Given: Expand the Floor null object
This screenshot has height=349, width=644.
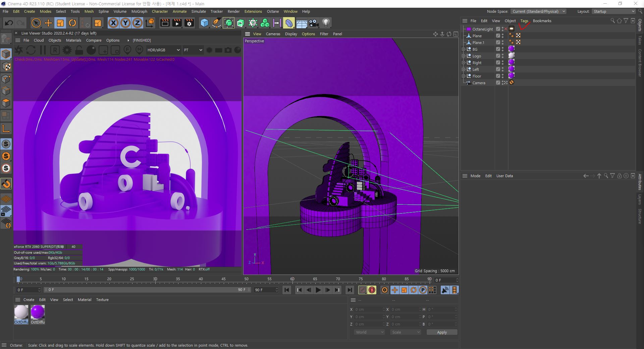Looking at the screenshot, I should (x=464, y=76).
